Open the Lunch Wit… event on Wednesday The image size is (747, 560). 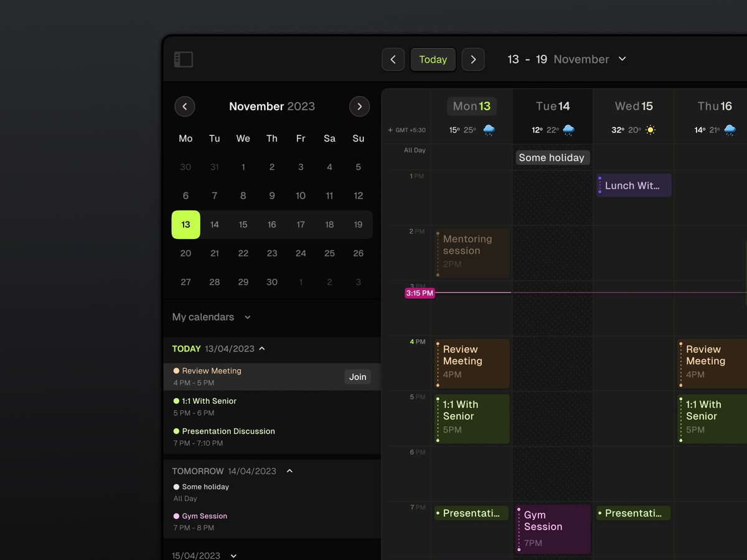tap(634, 185)
